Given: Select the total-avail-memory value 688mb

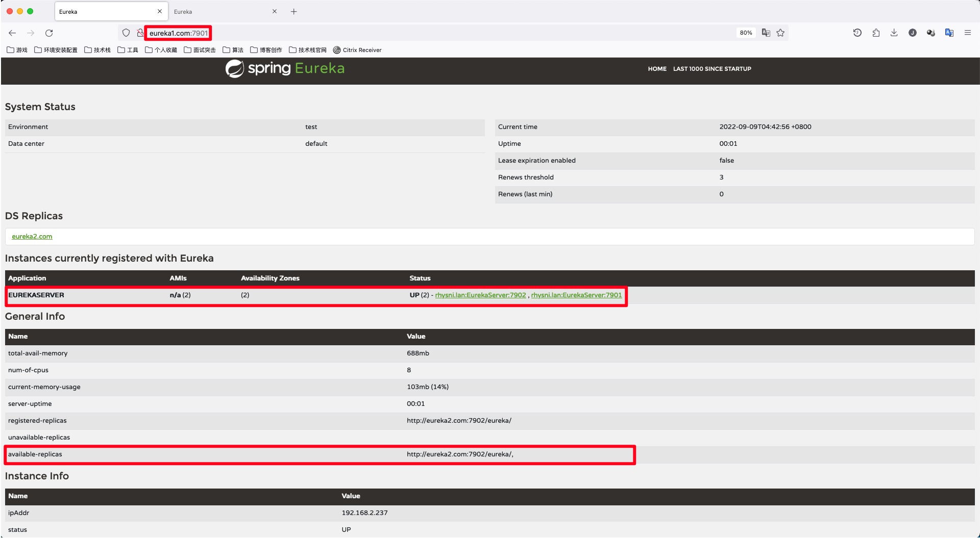Looking at the screenshot, I should (418, 353).
